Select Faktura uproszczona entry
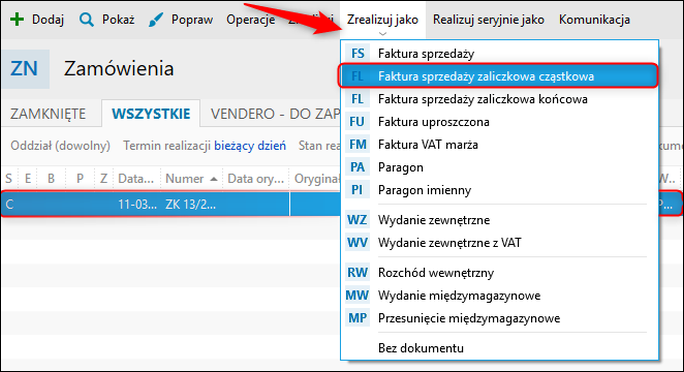Screen dimensions: 684x372 (499, 122)
